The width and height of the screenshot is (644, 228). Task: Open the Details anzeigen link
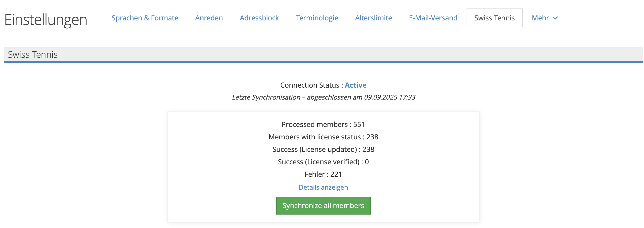pos(323,187)
